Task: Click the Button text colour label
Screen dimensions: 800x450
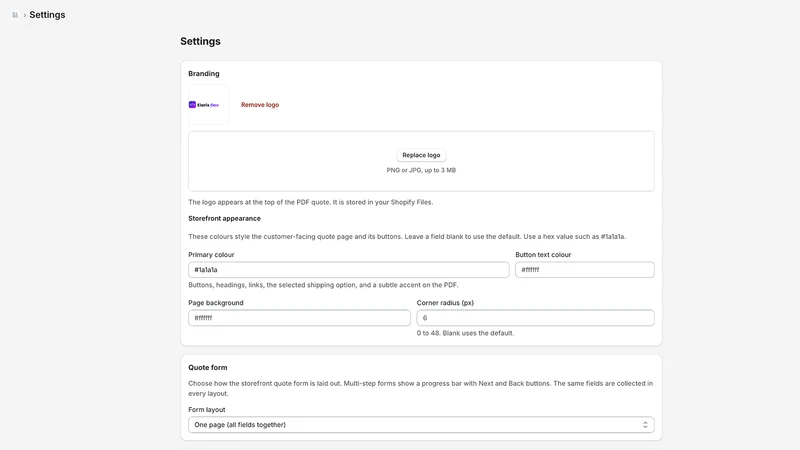Action: pos(543,255)
